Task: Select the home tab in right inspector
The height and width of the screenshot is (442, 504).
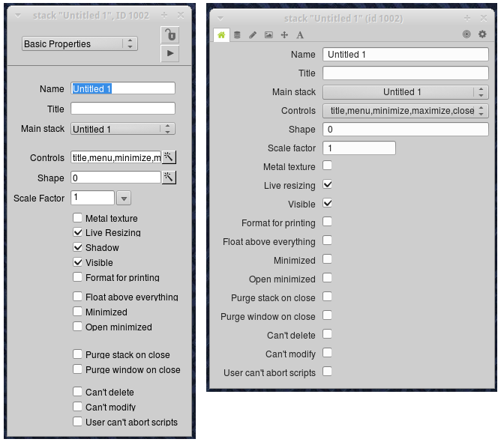Action: (221, 34)
